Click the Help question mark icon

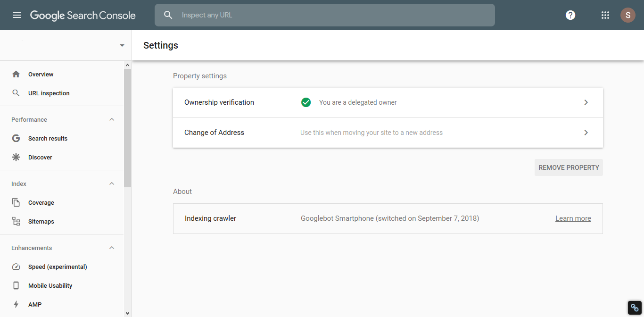point(570,15)
